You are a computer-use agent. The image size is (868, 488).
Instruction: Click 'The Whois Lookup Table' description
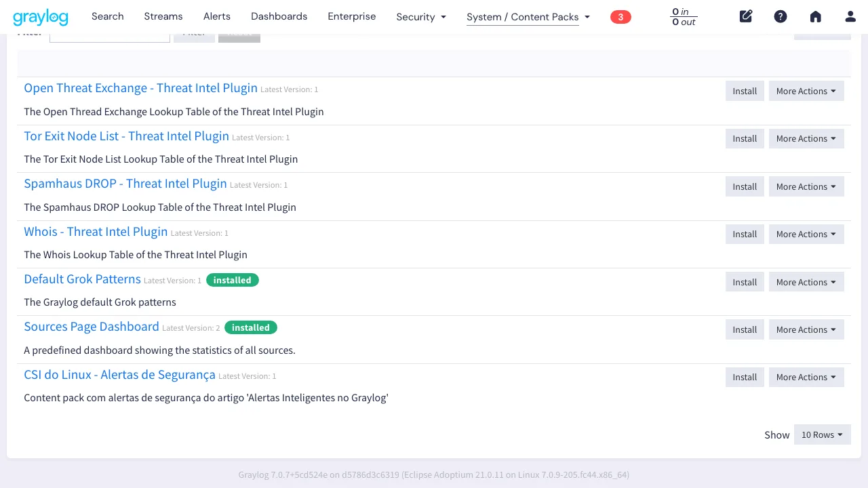tap(136, 255)
